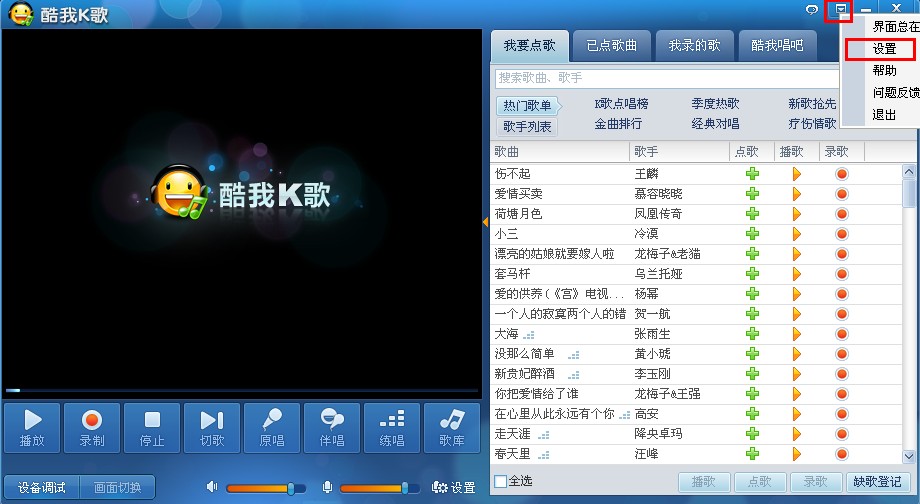Open the 季度热歌 list
The image size is (920, 504).
715,104
